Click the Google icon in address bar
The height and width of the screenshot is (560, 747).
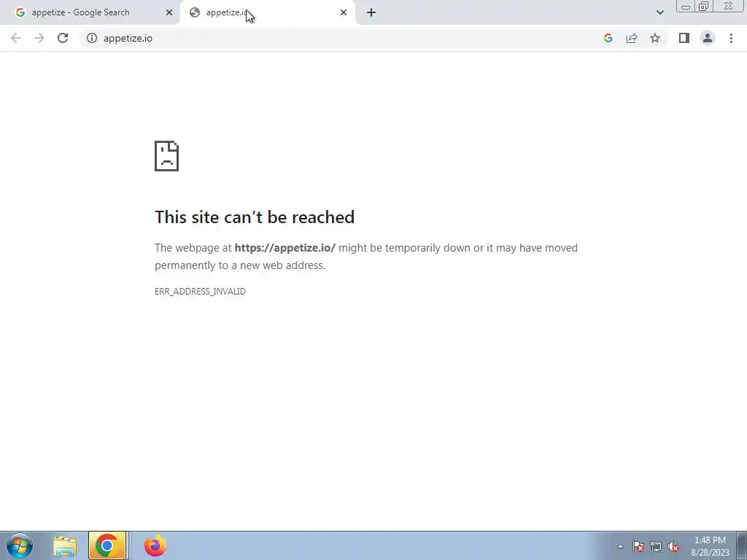click(608, 38)
